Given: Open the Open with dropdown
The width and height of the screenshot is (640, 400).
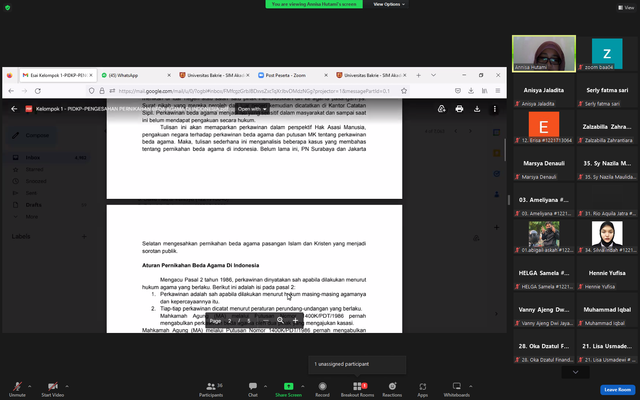Looking at the screenshot, I should tap(252, 109).
